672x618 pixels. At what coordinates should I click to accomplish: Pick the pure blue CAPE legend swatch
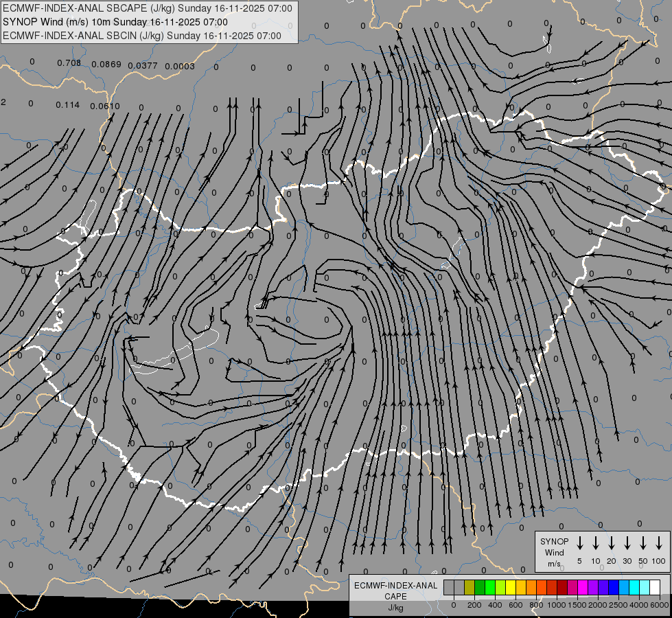[614, 587]
